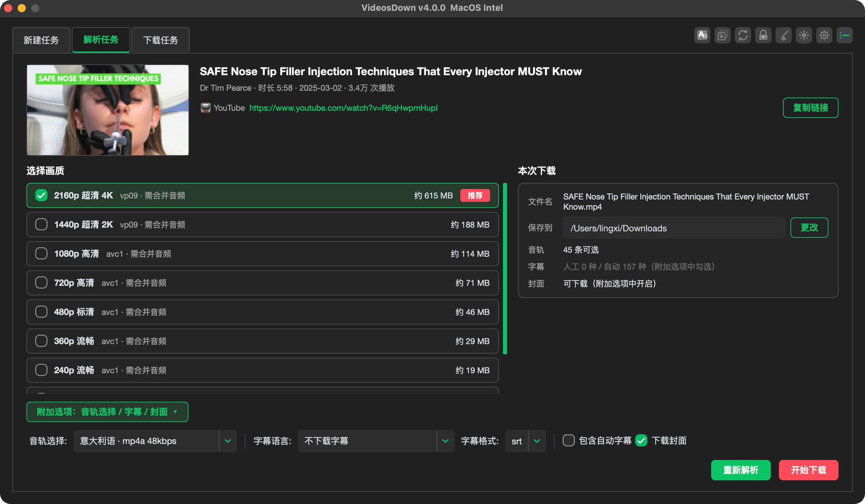Toggle light theme with the sun icon
Screen dimensions: 865x504
pos(804,35)
